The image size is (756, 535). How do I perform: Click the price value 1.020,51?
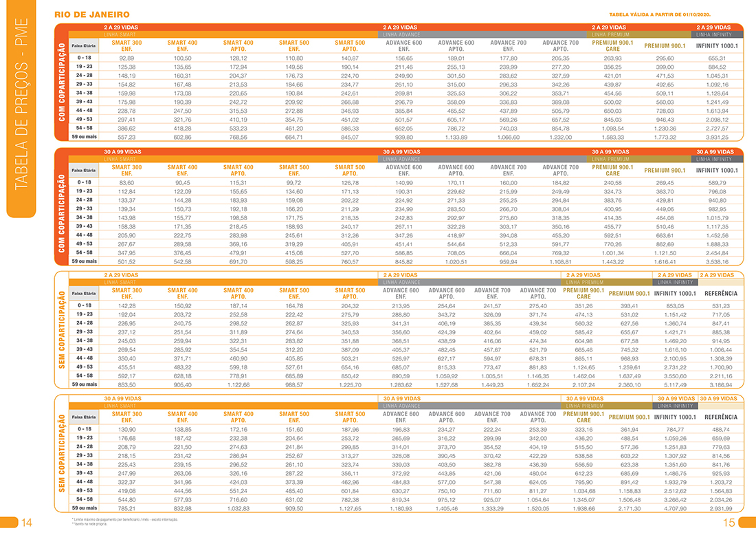(456, 262)
